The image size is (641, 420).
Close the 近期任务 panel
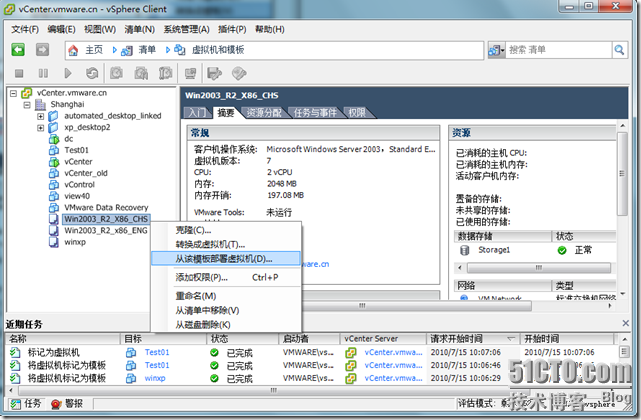(x=625, y=323)
